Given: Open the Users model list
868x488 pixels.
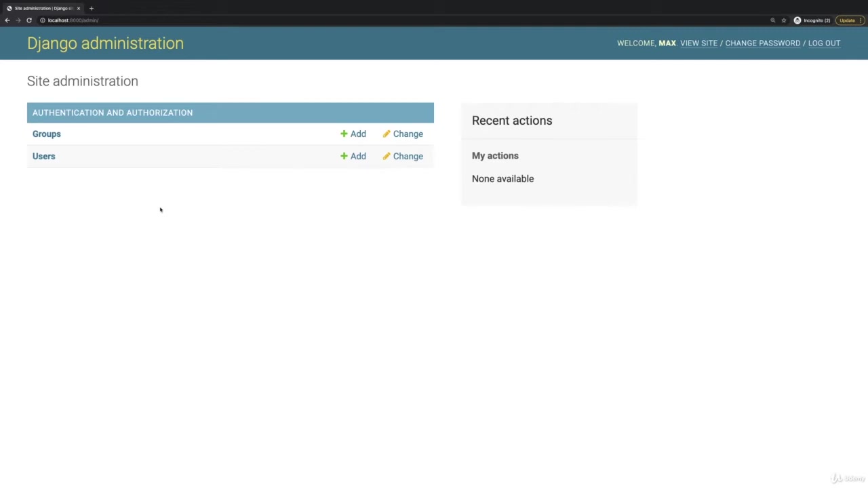Looking at the screenshot, I should point(43,157).
